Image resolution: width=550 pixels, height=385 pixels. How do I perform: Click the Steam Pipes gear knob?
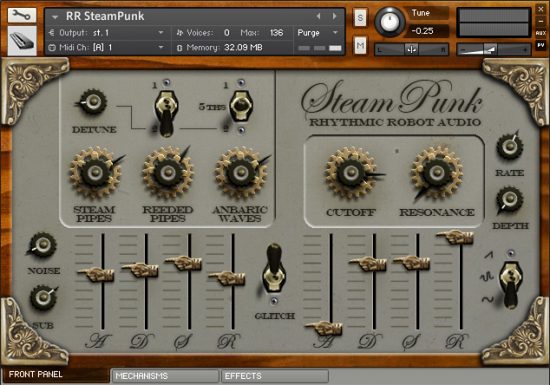(x=95, y=173)
